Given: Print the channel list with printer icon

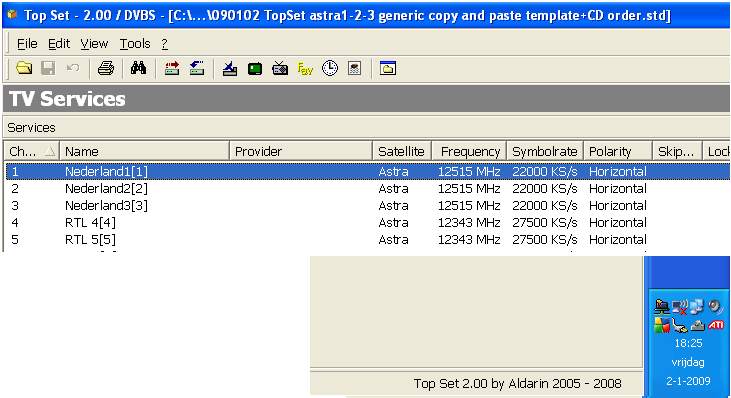Looking at the screenshot, I should [106, 69].
